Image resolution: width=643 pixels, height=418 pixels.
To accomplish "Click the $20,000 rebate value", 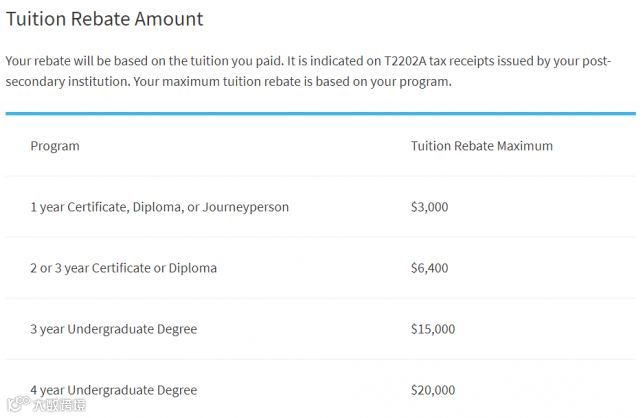I will pos(432,390).
